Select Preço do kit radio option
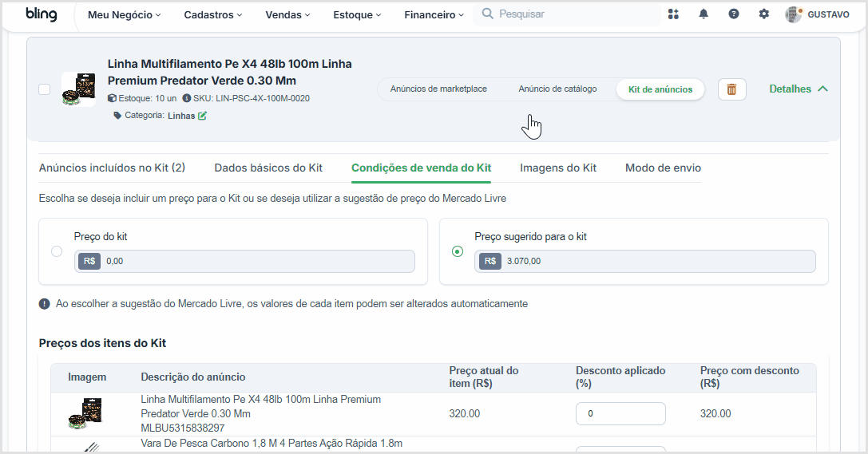868x454 pixels. coord(57,251)
